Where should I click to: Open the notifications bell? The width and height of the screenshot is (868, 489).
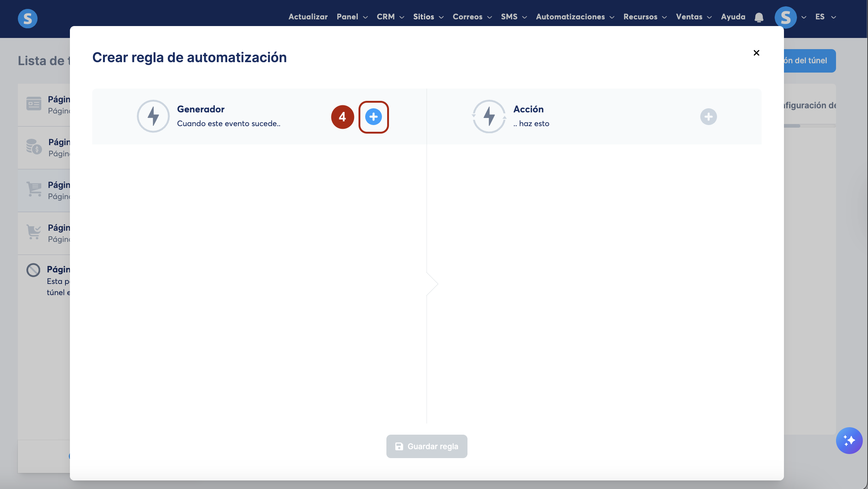(x=759, y=17)
